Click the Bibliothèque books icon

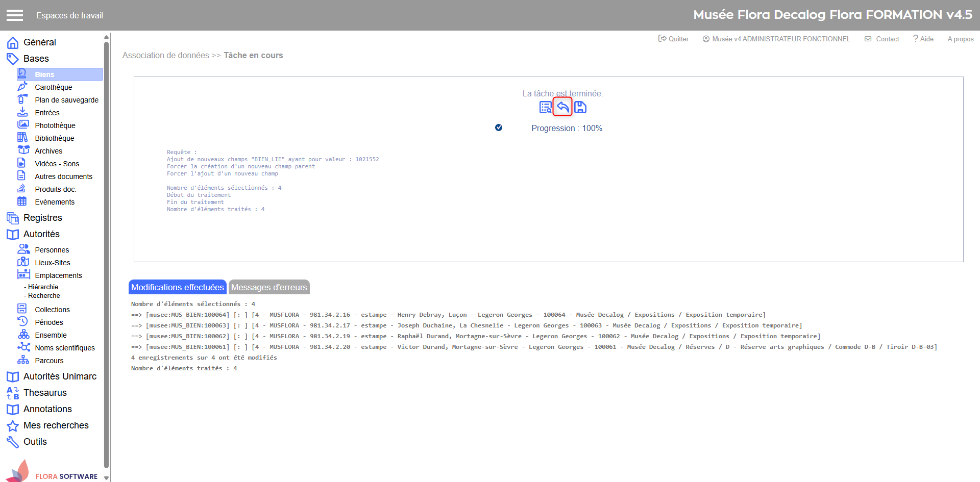23,138
